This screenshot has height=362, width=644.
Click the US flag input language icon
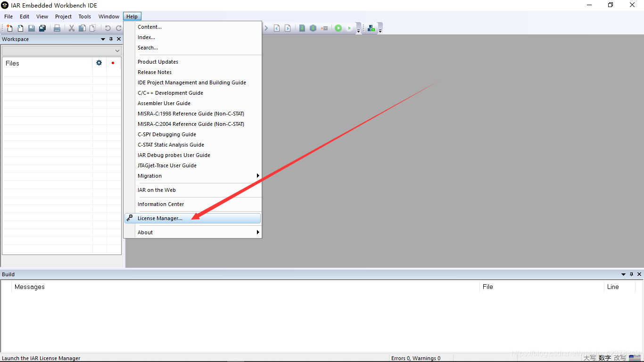pos(635,358)
